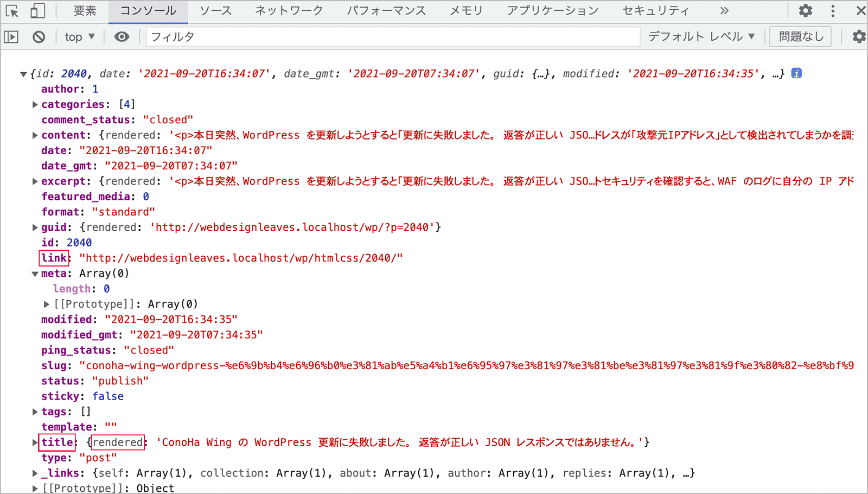The width and height of the screenshot is (868, 494).
Task: Toggle the live expression eye icon
Action: tap(122, 37)
